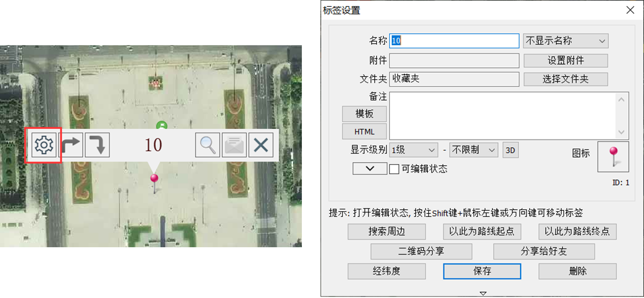Click the route-from-here arrow icon
This screenshot has height=298, width=644.
pos(70,145)
